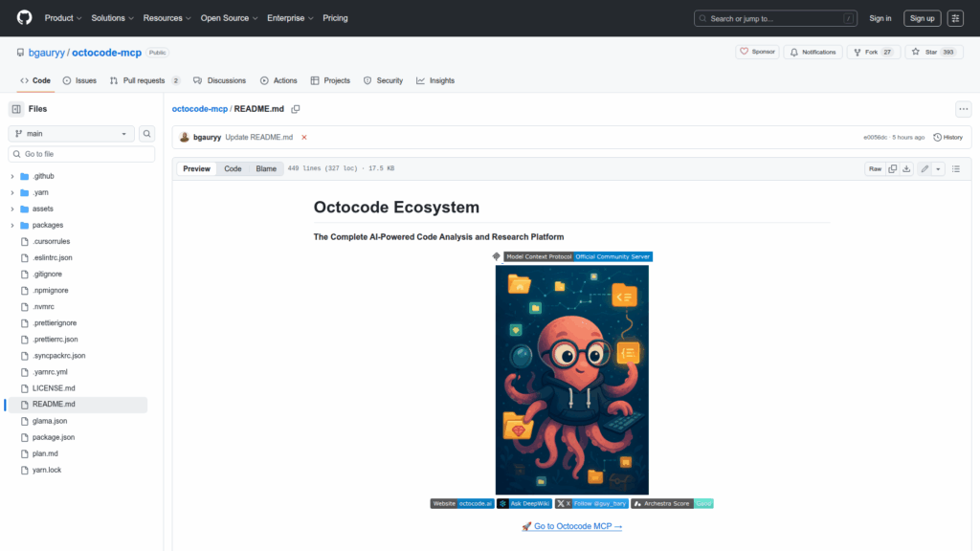The image size is (980, 551).
Task: Open the bgauryy owner link
Action: click(x=46, y=53)
